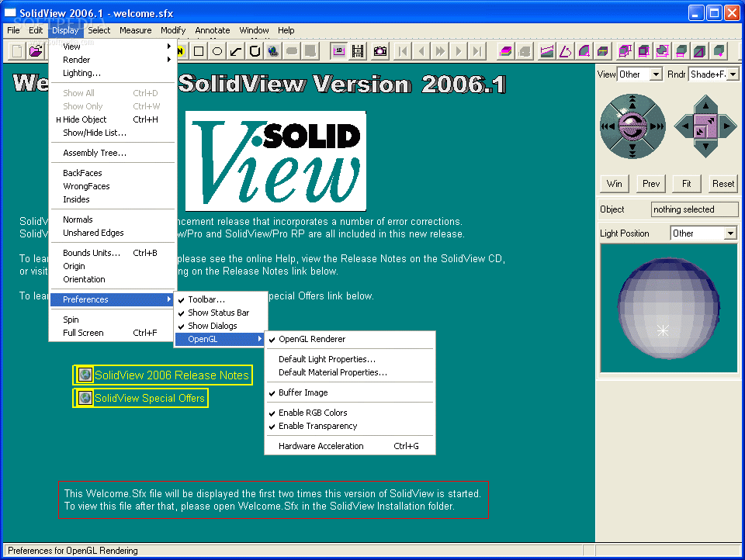Image resolution: width=745 pixels, height=560 pixels.
Task: Click the pink triangle outline toolbar icon
Action: 566,51
